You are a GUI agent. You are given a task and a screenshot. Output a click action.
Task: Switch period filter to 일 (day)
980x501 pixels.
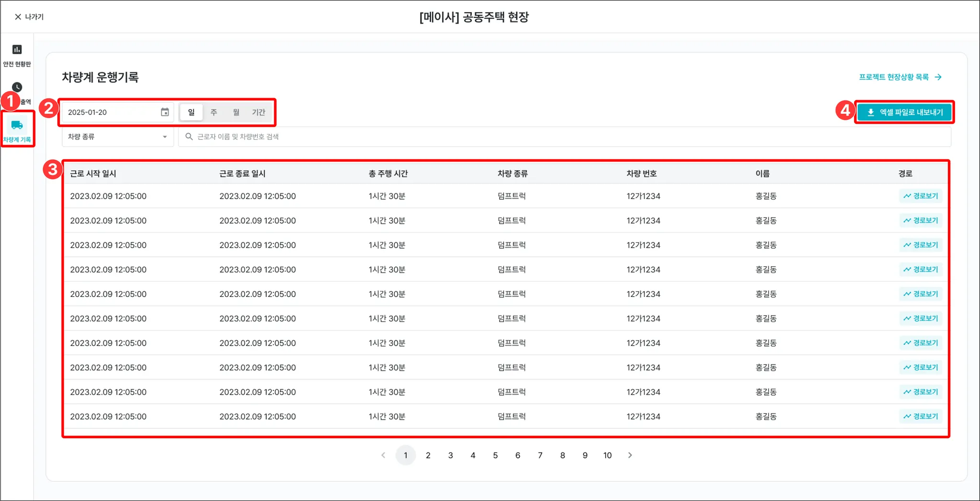coord(191,112)
